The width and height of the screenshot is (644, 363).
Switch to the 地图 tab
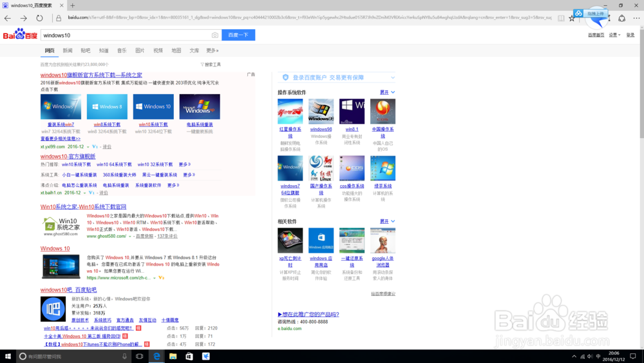(x=176, y=50)
